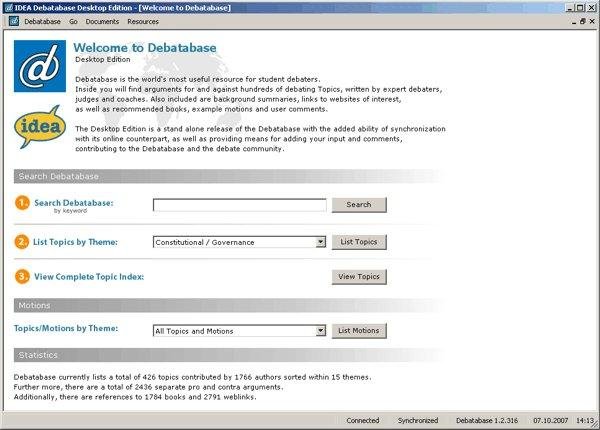Click the 'Motions' section header bar
The width and height of the screenshot is (600, 430).
click(x=229, y=305)
